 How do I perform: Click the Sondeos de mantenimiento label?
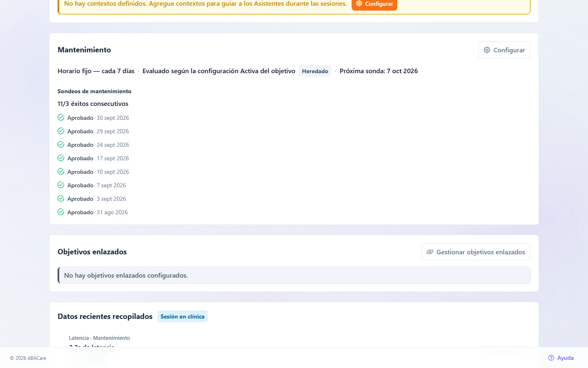(94, 91)
